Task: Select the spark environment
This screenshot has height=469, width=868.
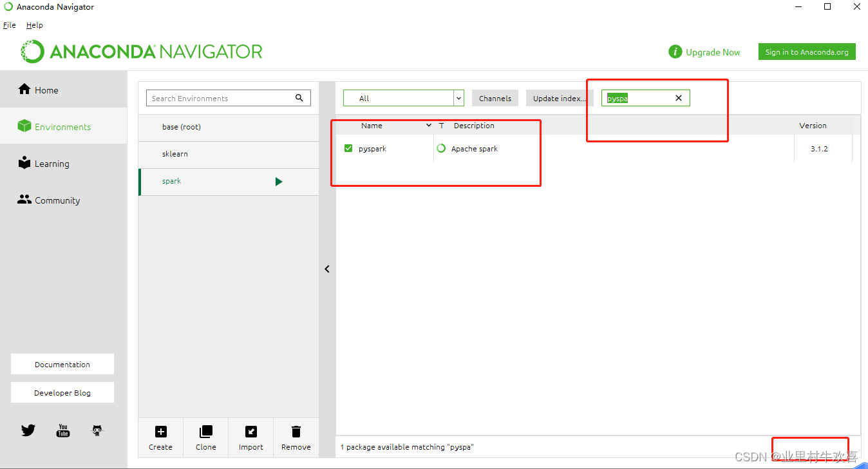Action: (x=229, y=182)
